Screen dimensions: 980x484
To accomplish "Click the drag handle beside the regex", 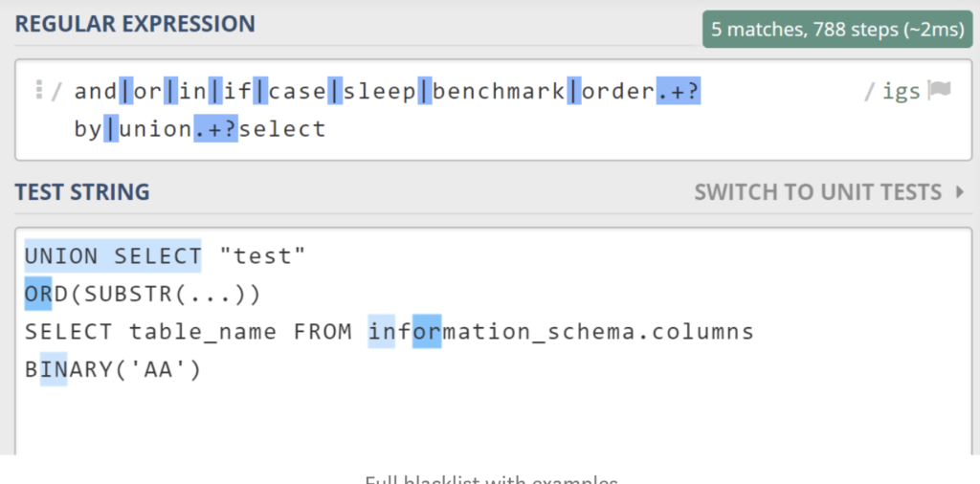I will (39, 91).
